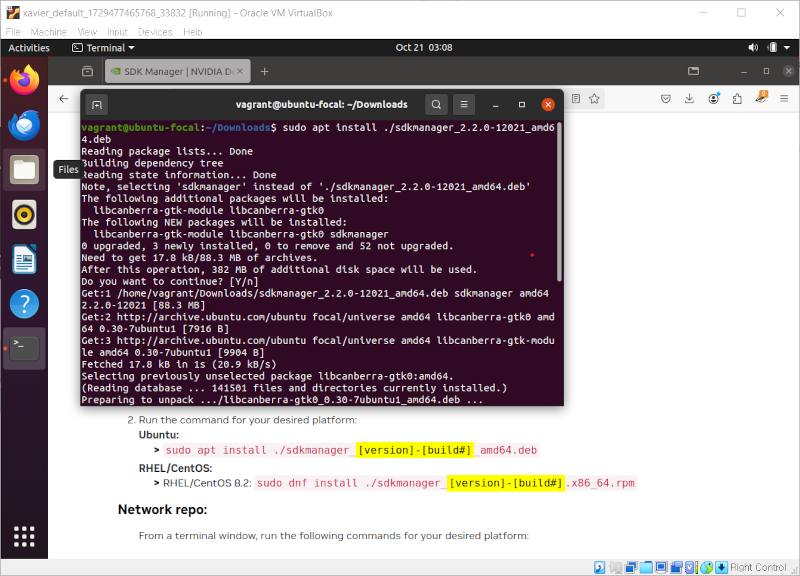Click VirtualBox keyboard capture arrow icon
The height and width of the screenshot is (576, 800).
(721, 567)
